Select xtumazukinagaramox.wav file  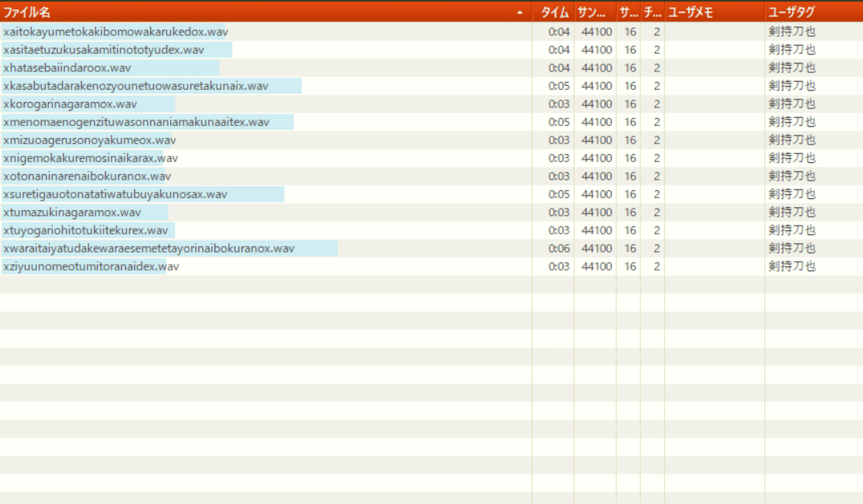pos(72,213)
